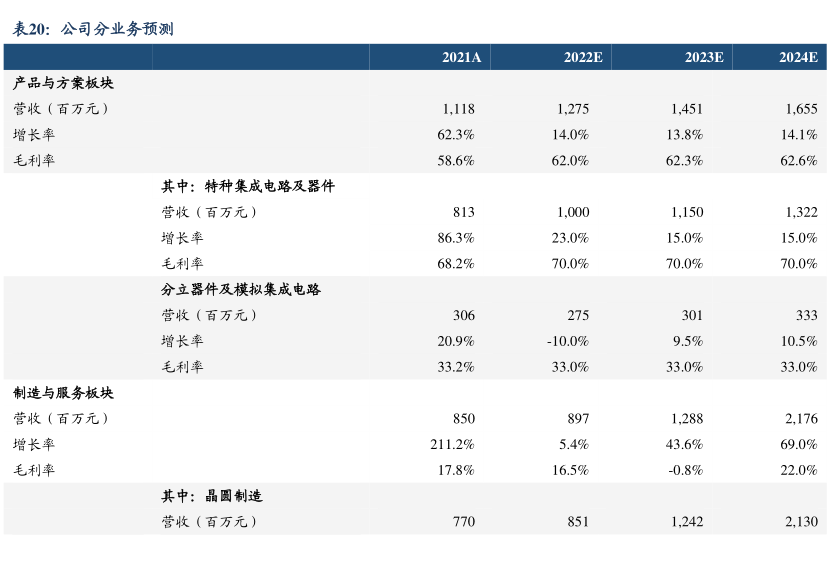Screen dimensions: 830x562
Task: Click '营收(百万元)' label under 产品与方案板块
Action: [x=61, y=109]
